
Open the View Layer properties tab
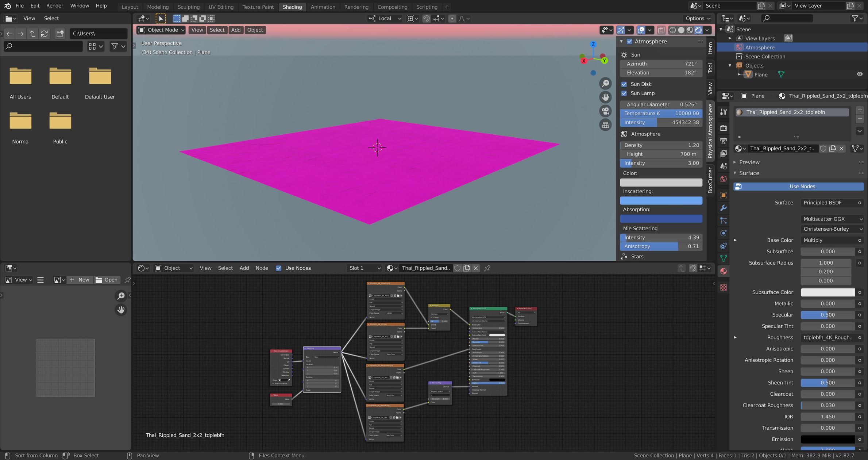724,153
